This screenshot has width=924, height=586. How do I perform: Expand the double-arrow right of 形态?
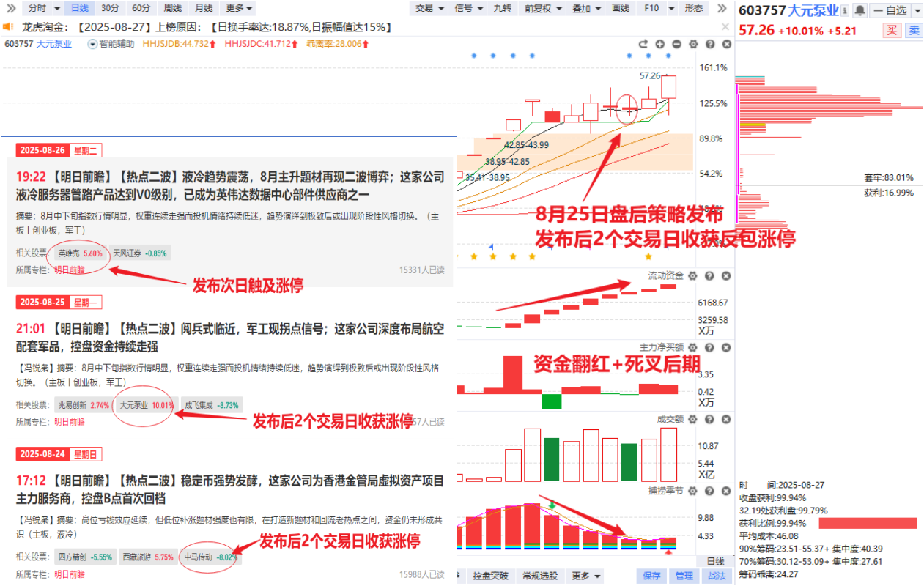[x=721, y=8]
